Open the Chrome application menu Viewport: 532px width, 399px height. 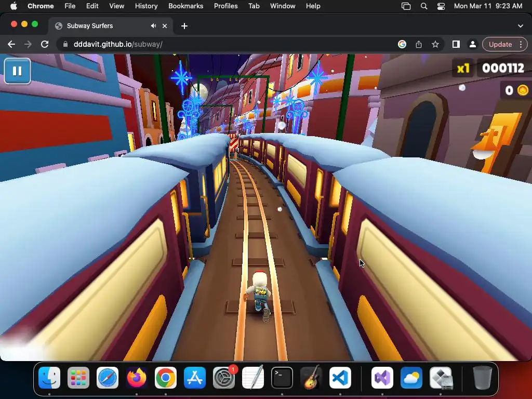point(41,6)
